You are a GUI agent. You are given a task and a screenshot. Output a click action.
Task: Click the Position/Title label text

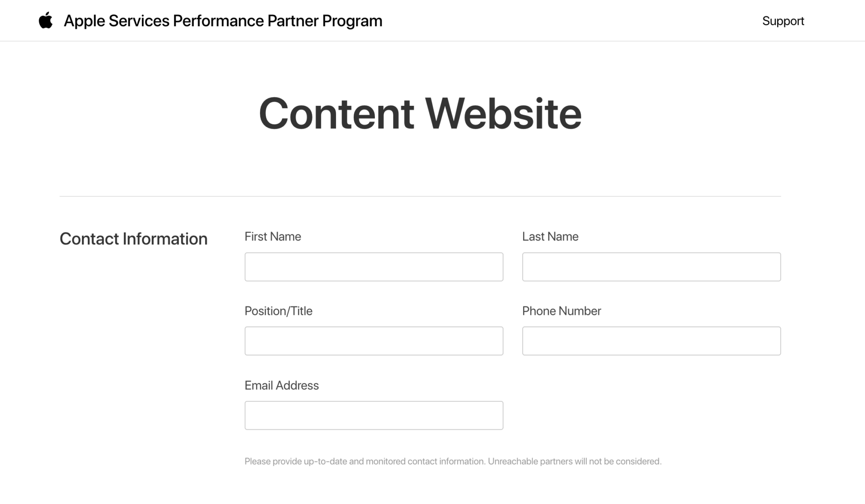tap(278, 311)
